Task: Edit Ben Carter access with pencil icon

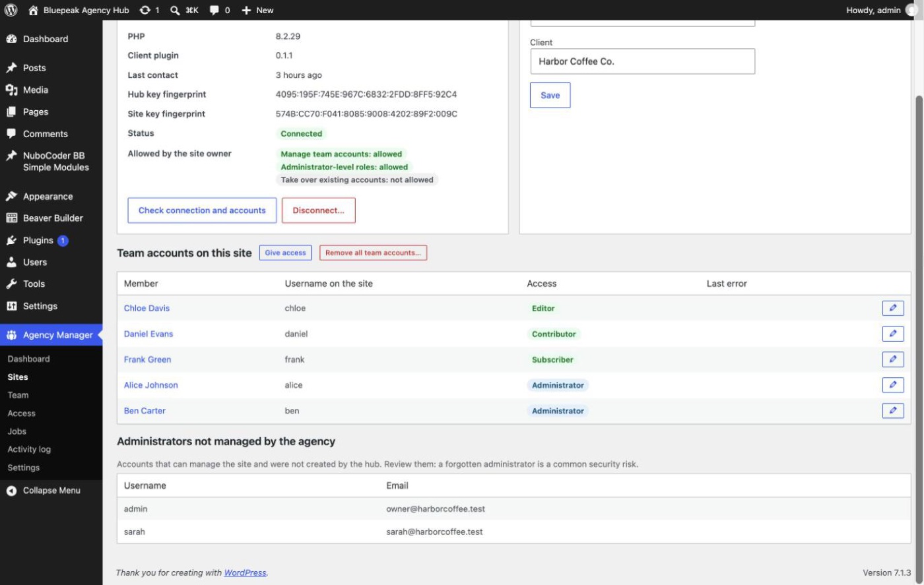Action: click(x=892, y=410)
